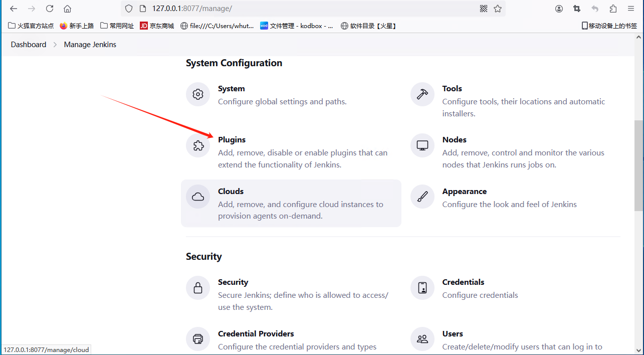Open the 京东商城 bookmark
The image size is (644, 355).
tap(157, 26)
